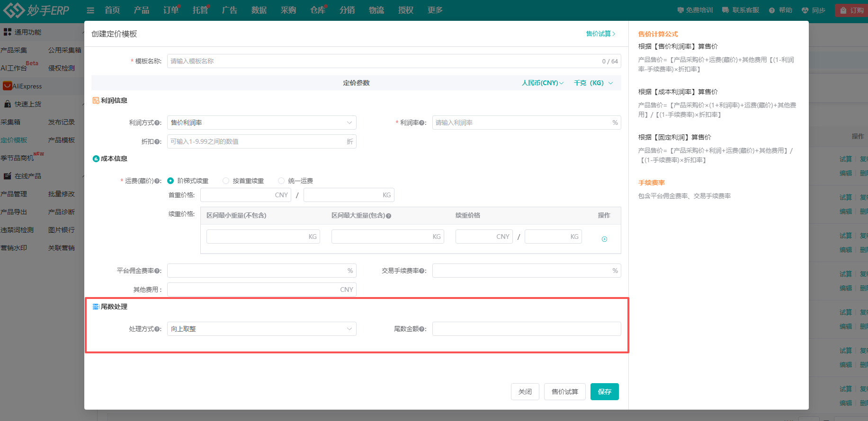Click the 同步 sync icon in header
Viewport: 868px width, 421px height.
tap(805, 10)
